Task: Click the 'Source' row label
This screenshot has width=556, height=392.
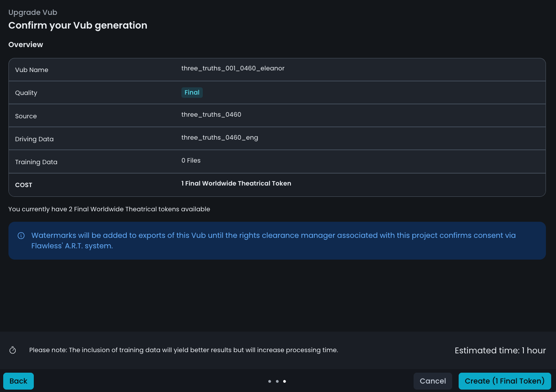Action: pyautogui.click(x=26, y=116)
